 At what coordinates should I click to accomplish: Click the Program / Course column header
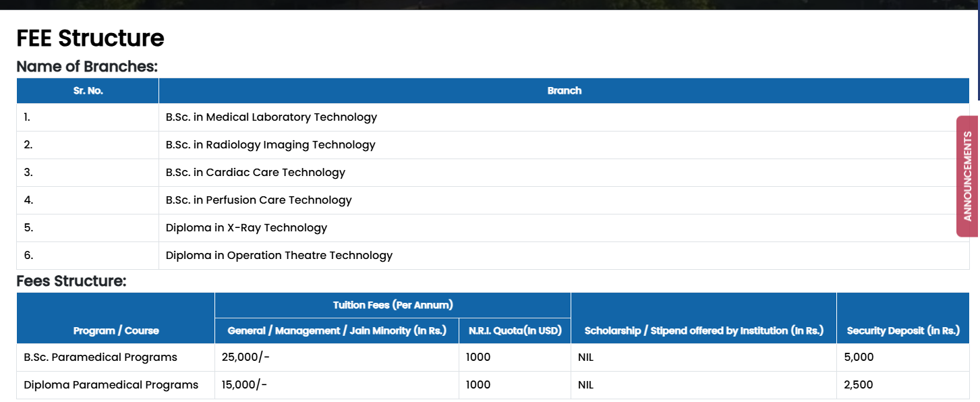[x=116, y=331]
